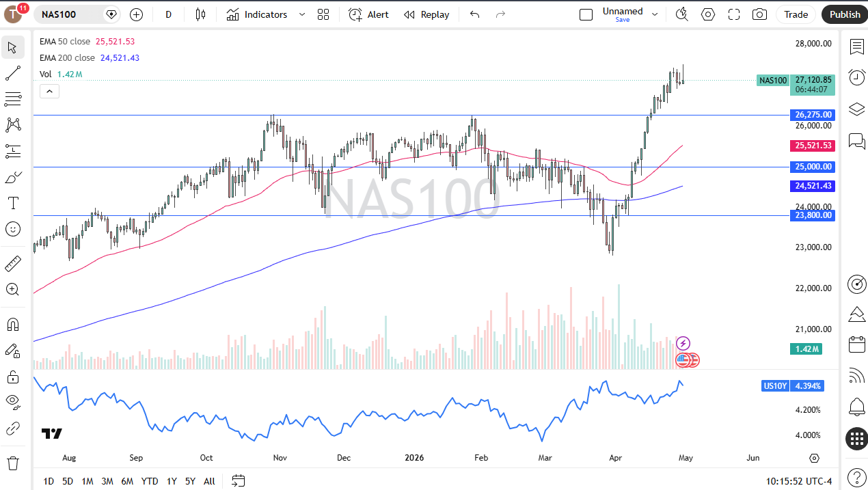Change the D time interval
Screen dimensions: 868x490
click(169, 14)
